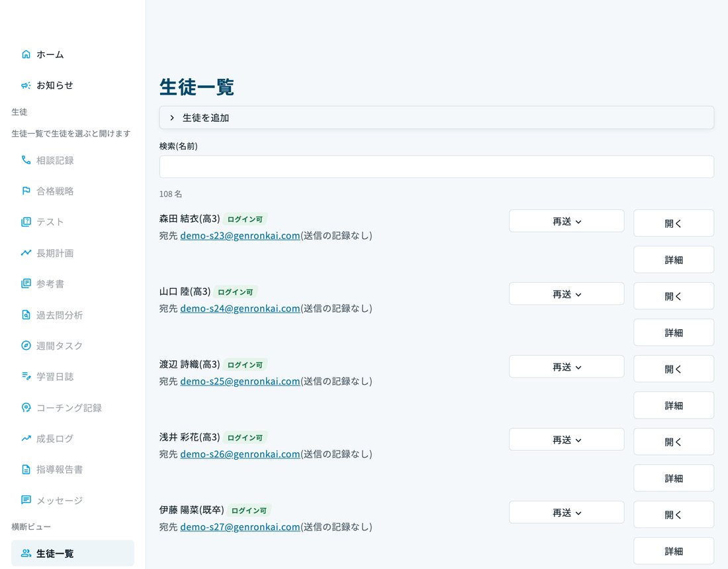Click 開く for 渡辺 詩織
Screen dimensions: 728x569
coord(674,369)
